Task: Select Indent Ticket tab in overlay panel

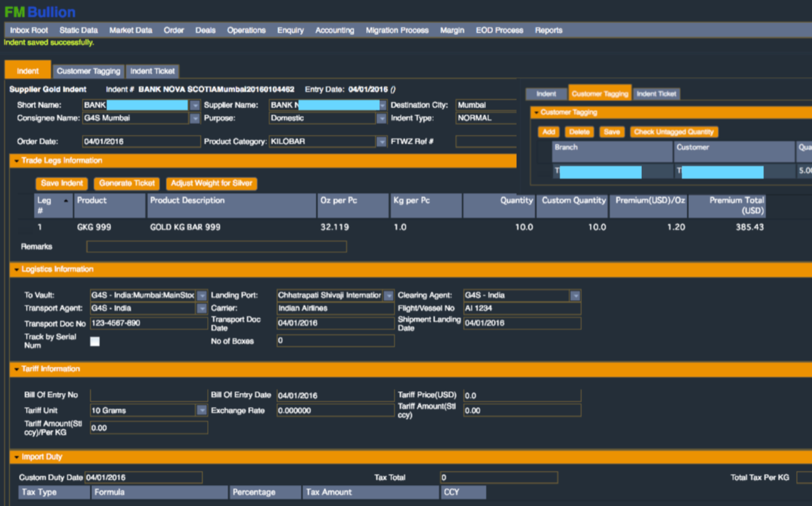Action: (657, 94)
